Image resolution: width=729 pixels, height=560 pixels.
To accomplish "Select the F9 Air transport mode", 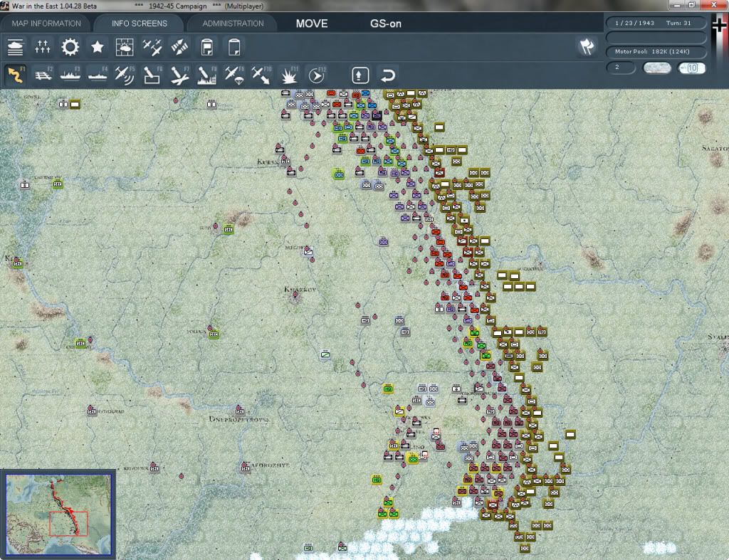I will [234, 75].
